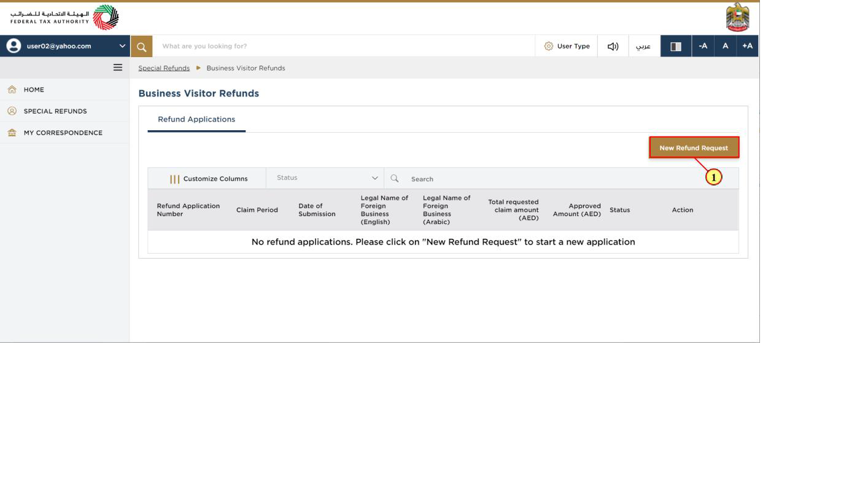Click the User Type gear icon
The width and height of the screenshot is (868, 492).
(x=549, y=46)
